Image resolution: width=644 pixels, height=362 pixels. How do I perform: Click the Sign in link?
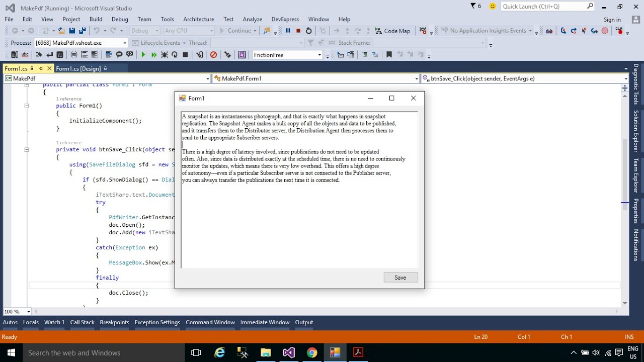[x=612, y=20]
